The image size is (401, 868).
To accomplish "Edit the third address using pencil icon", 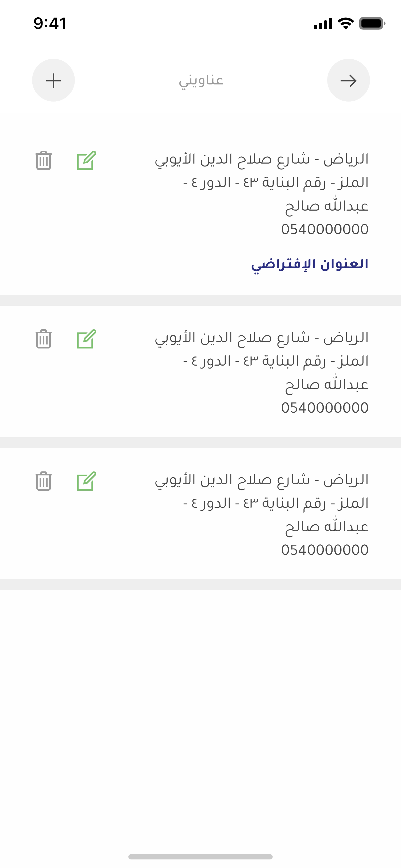I will pyautogui.click(x=86, y=481).
